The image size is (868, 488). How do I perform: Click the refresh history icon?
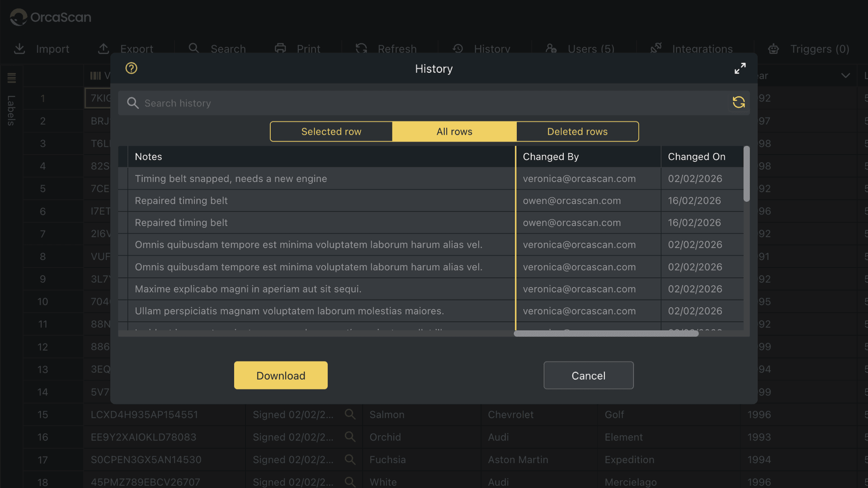[x=739, y=103]
